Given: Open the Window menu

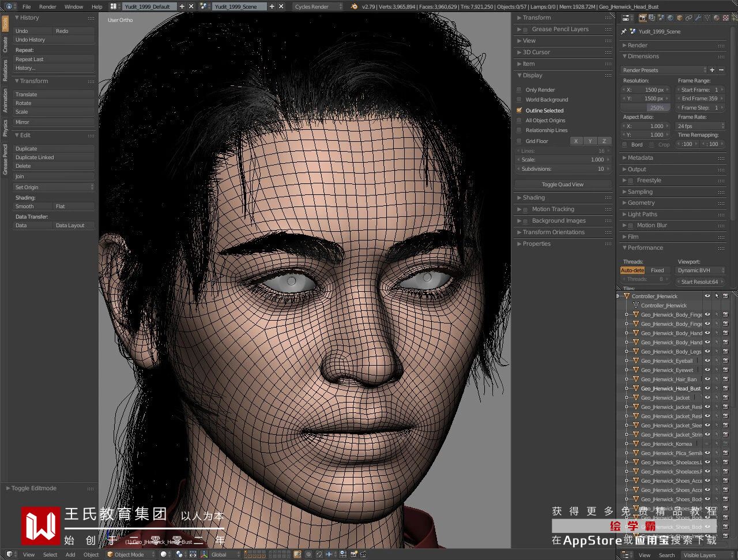Looking at the screenshot, I should click(74, 7).
